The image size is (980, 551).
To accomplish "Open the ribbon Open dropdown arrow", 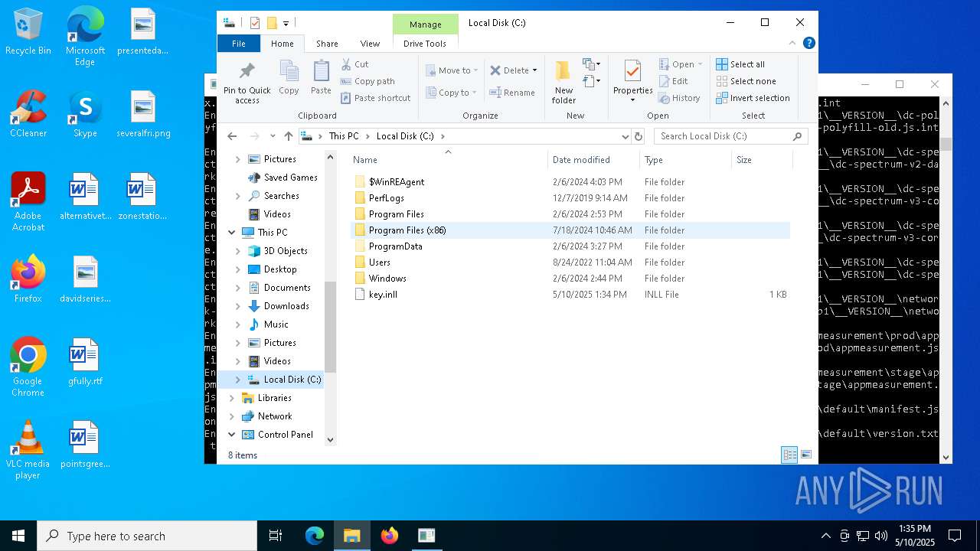I will 700,64.
